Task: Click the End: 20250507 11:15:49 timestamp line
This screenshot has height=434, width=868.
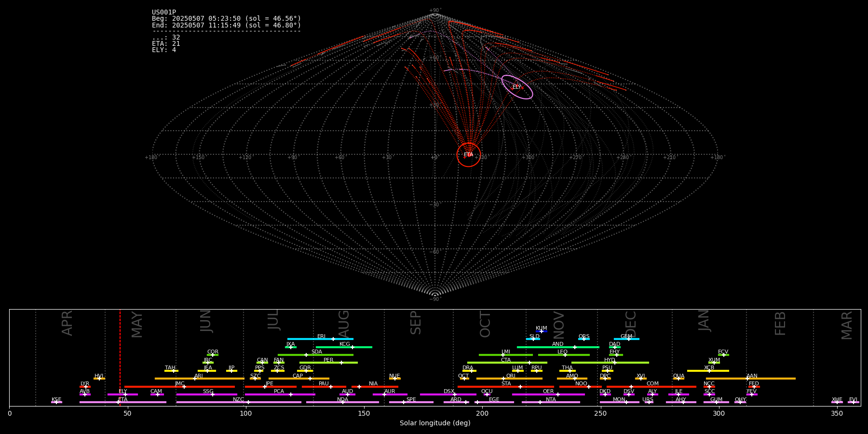Action: click(226, 25)
